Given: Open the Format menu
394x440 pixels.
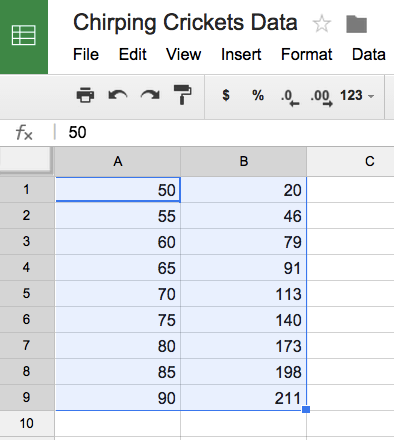Looking at the screenshot, I should (307, 54).
